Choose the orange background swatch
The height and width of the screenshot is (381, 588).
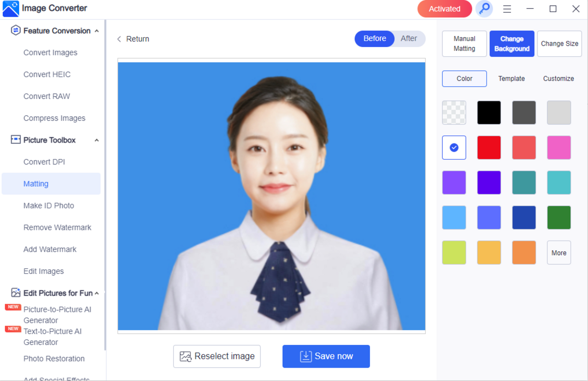coord(524,252)
